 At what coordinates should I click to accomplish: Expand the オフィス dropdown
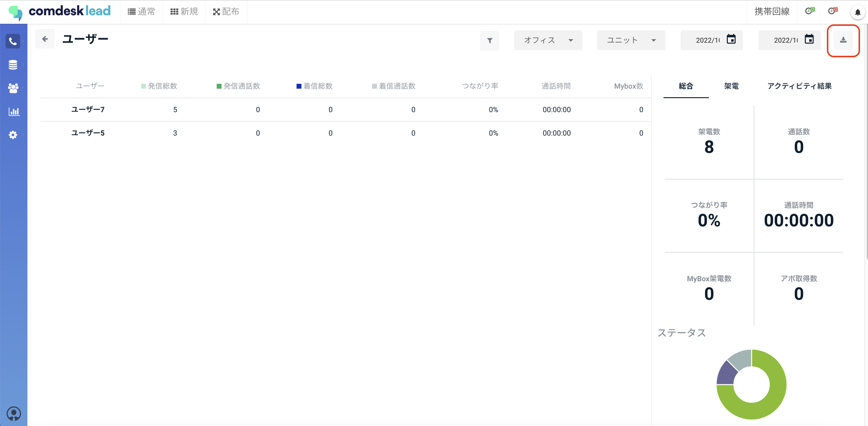pyautogui.click(x=548, y=40)
